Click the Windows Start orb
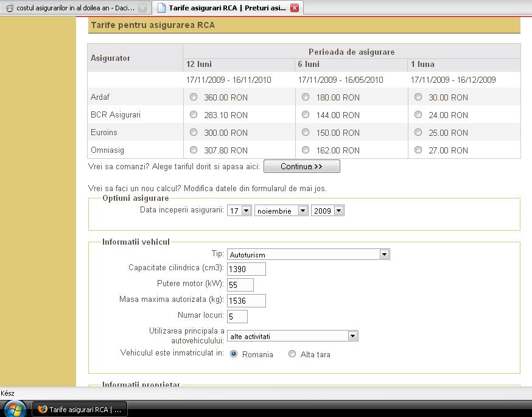This screenshot has width=532, height=417. click(15, 409)
